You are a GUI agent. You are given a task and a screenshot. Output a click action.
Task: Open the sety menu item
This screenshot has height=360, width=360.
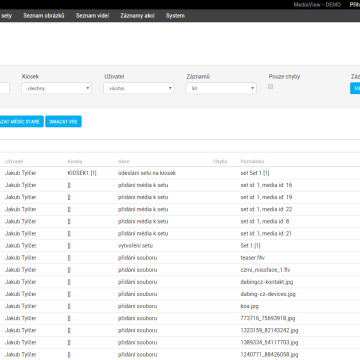[x=6, y=16]
